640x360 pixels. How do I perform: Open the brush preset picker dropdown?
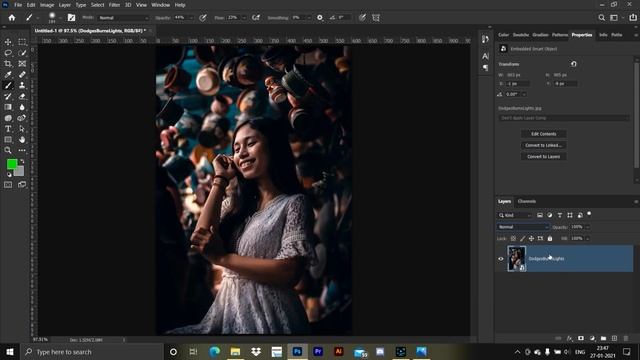(60, 18)
